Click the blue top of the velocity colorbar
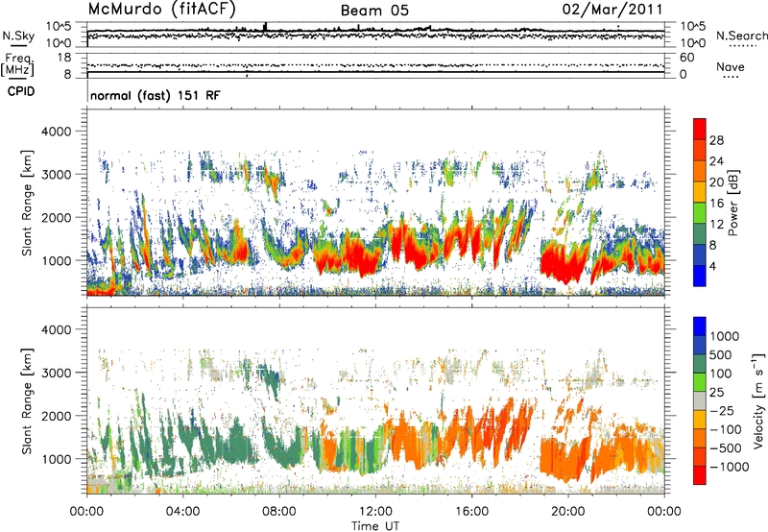 tap(700, 326)
